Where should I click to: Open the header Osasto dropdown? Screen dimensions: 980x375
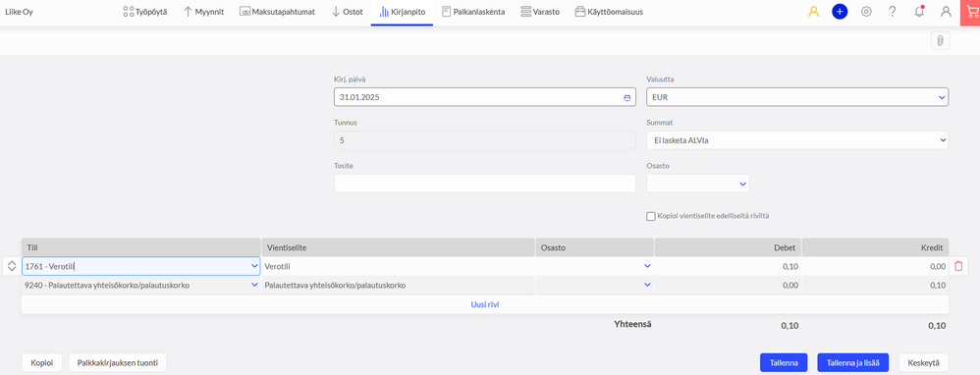click(697, 184)
